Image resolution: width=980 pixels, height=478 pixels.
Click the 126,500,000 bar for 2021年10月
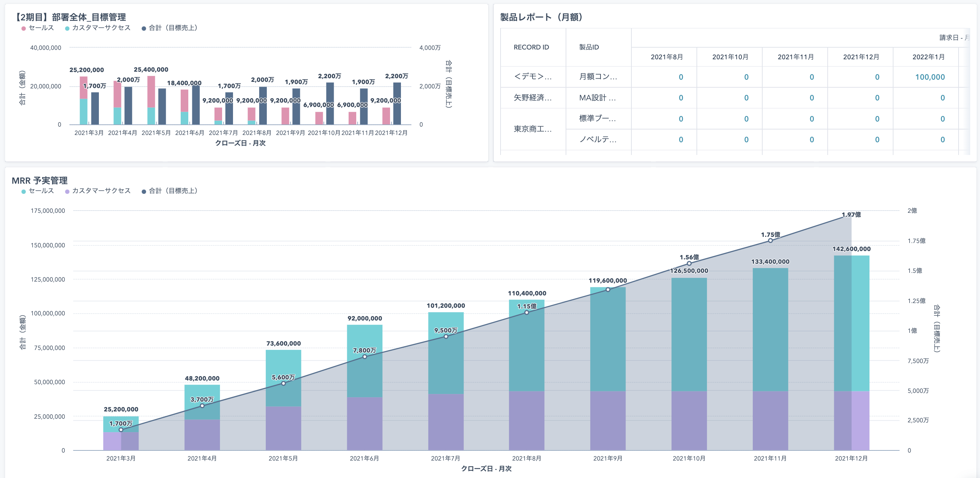(689, 364)
